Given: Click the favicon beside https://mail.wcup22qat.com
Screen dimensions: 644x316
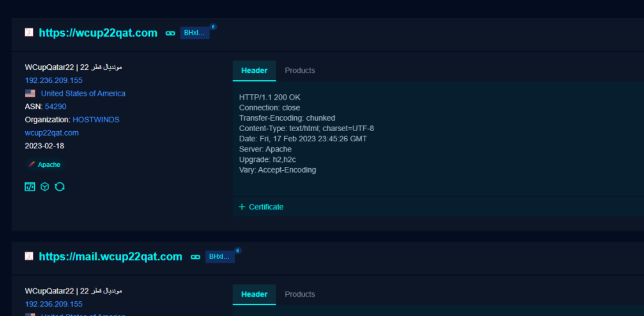Looking at the screenshot, I should (29, 256).
